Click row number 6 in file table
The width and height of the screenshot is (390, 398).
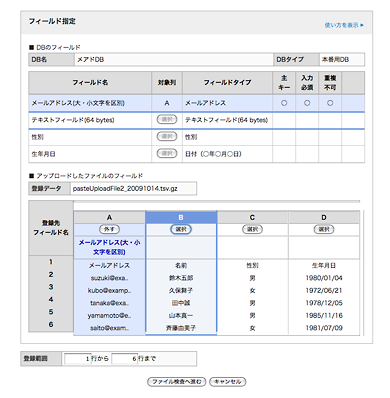51,324
